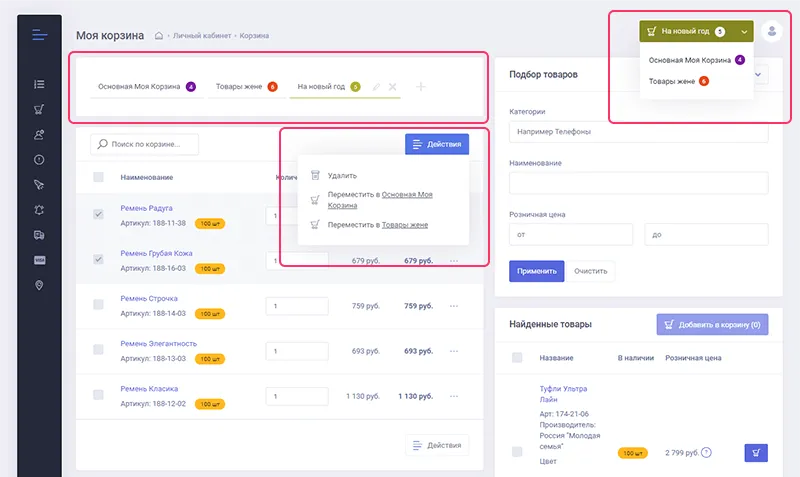Open three-dots menu for Ремень Элегантность
The image size is (800, 477).
[x=454, y=351]
